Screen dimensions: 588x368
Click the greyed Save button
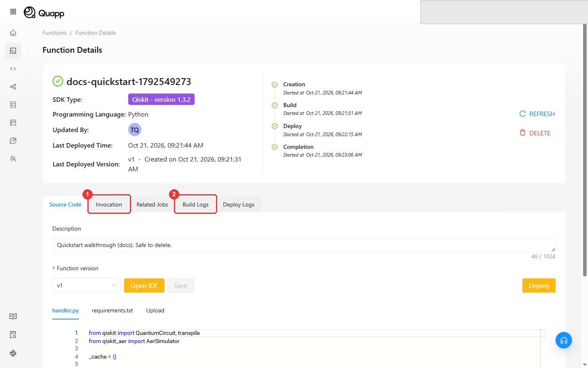(x=180, y=285)
